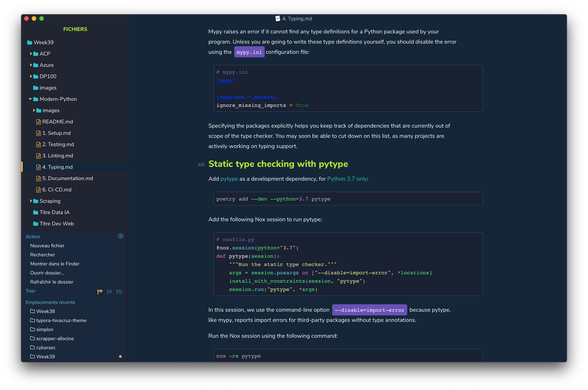Select the natural sort order icon

[x=100, y=291]
